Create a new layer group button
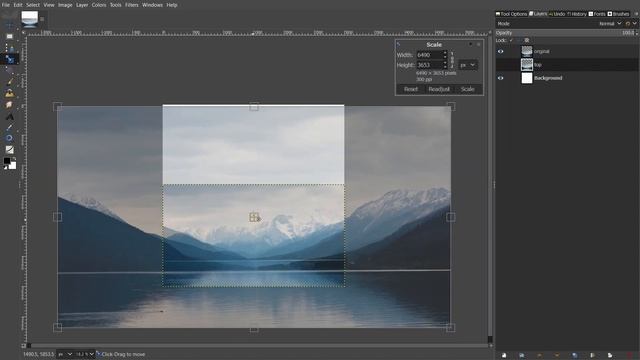 [x=522, y=356]
